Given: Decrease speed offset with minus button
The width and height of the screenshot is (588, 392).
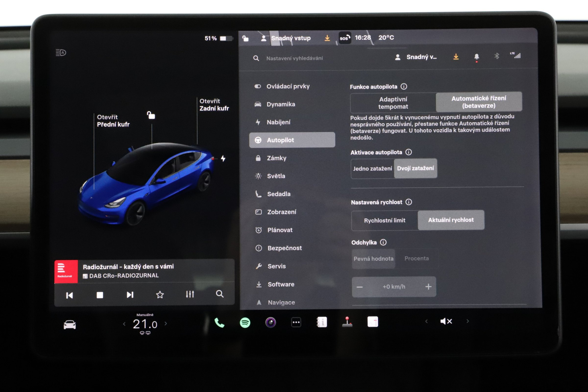Looking at the screenshot, I should pyautogui.click(x=360, y=287).
